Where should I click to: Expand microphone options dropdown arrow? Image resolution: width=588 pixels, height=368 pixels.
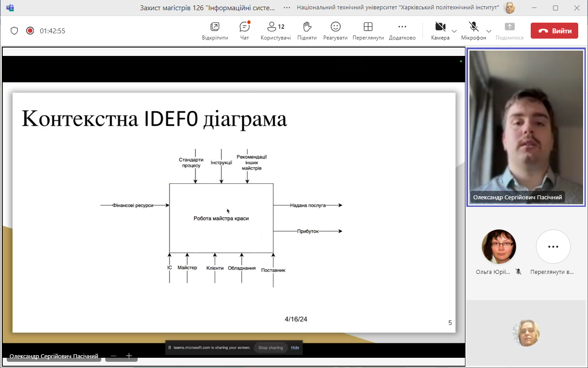(489, 31)
